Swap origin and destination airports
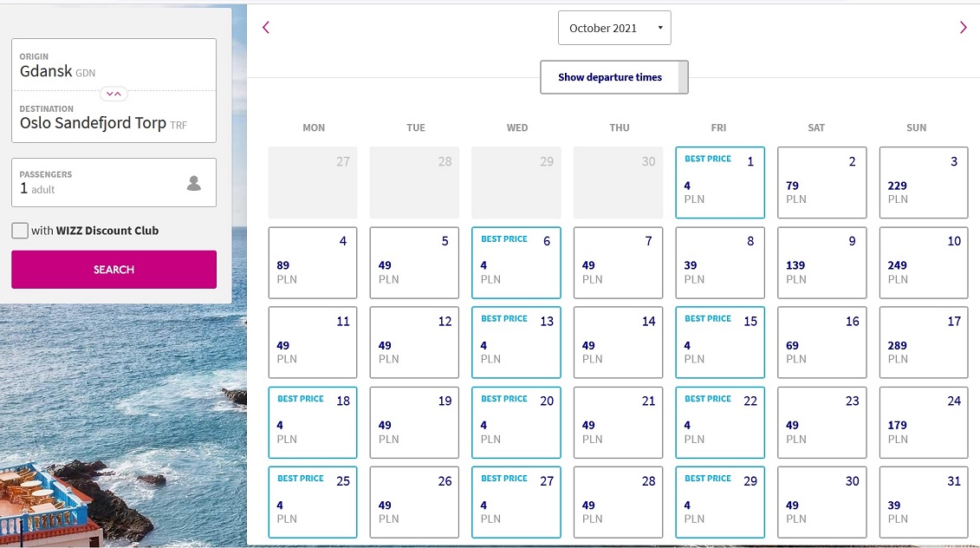980x548 pixels. coord(114,94)
